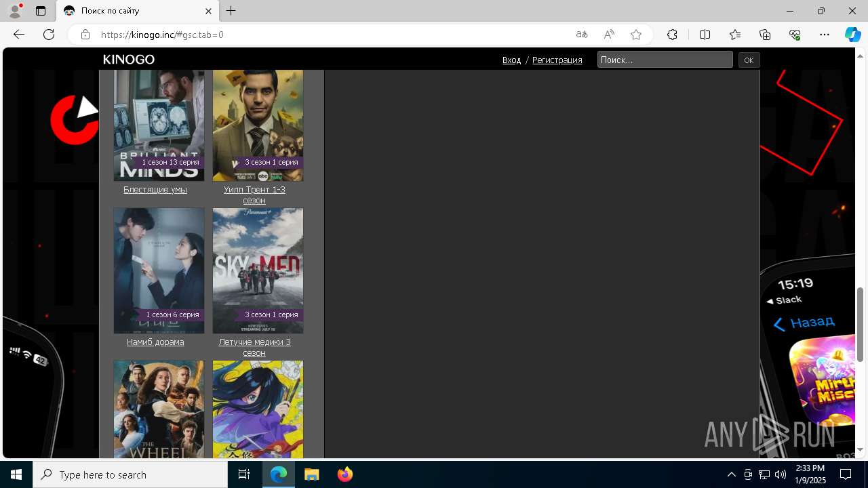Open the volume speaker icon
The width and height of the screenshot is (868, 488).
point(781,474)
